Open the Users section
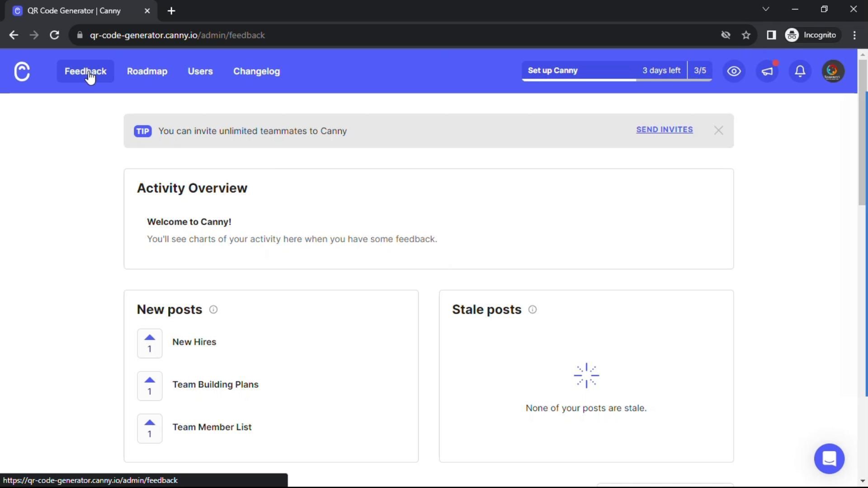 [200, 71]
